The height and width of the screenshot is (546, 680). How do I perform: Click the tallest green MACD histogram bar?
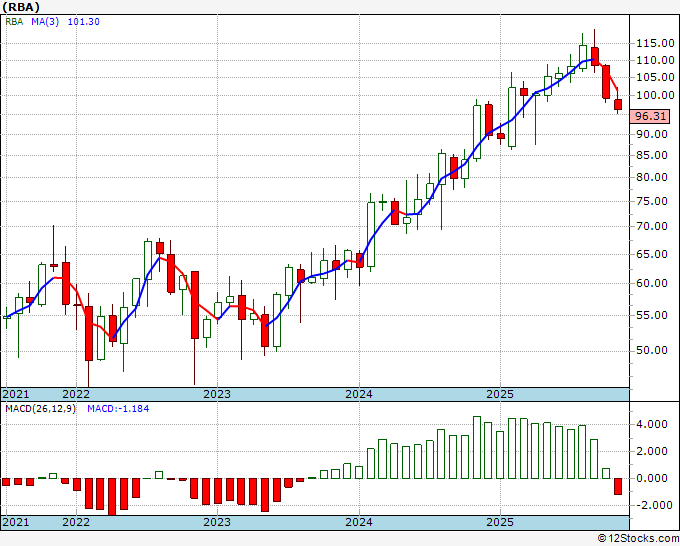(x=477, y=448)
